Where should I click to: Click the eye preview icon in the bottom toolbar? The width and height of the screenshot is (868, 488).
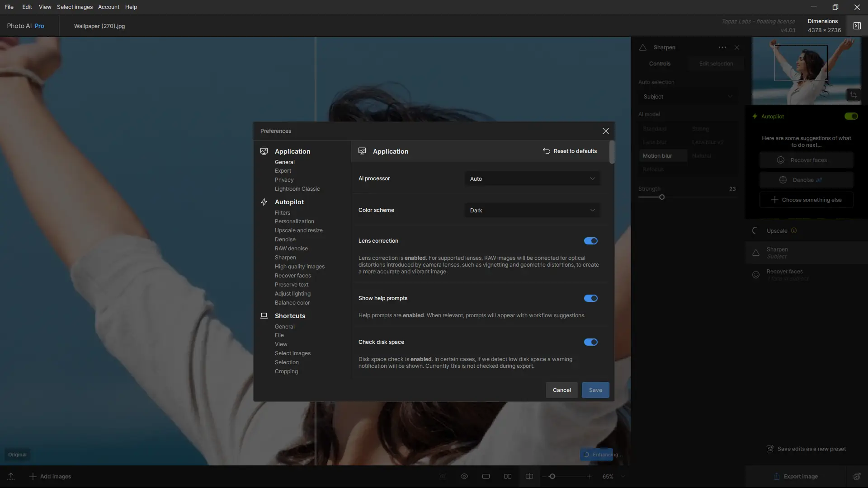tap(464, 476)
